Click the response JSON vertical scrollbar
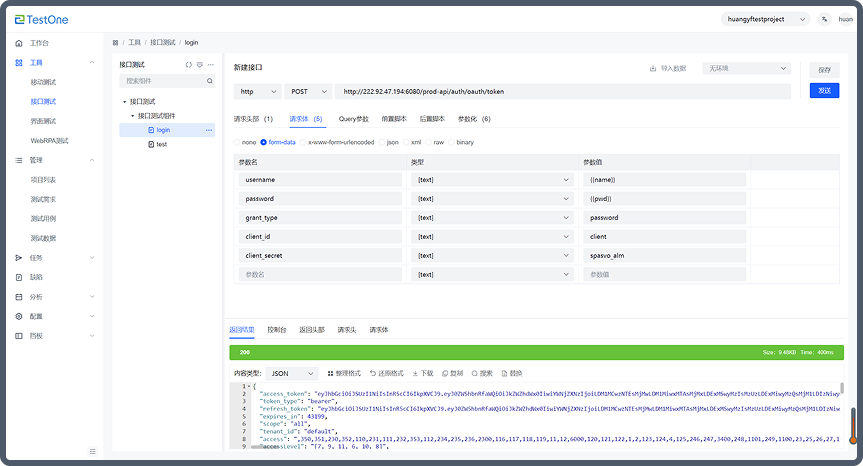863x466 pixels. [x=842, y=390]
